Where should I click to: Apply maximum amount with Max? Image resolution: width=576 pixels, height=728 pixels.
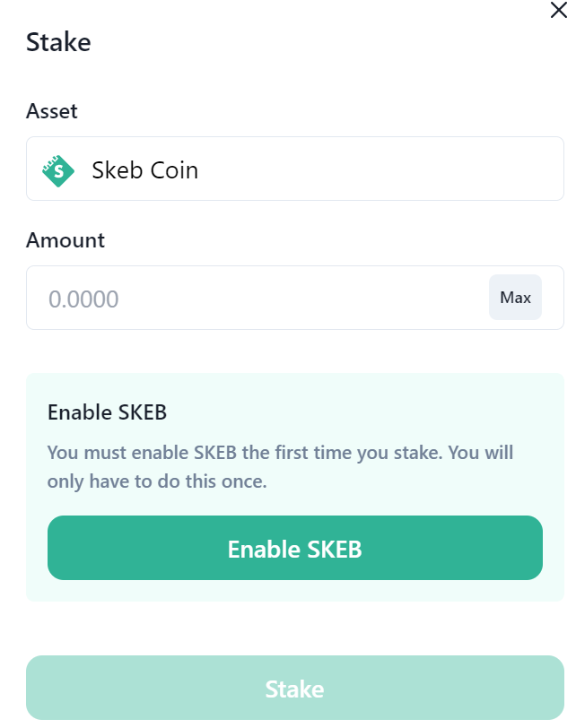515,297
